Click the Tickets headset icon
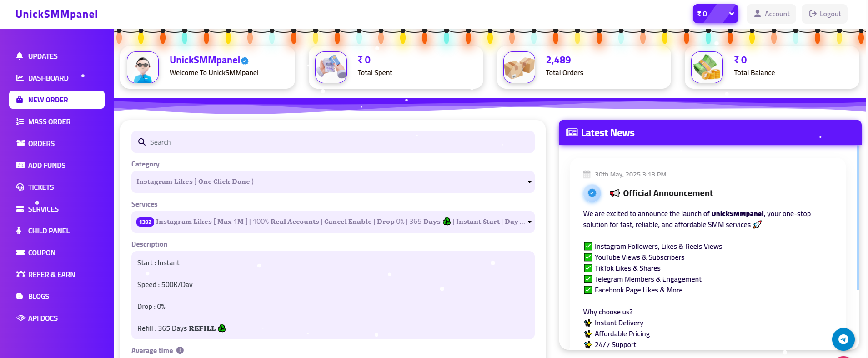This screenshot has height=358, width=868. (20, 187)
